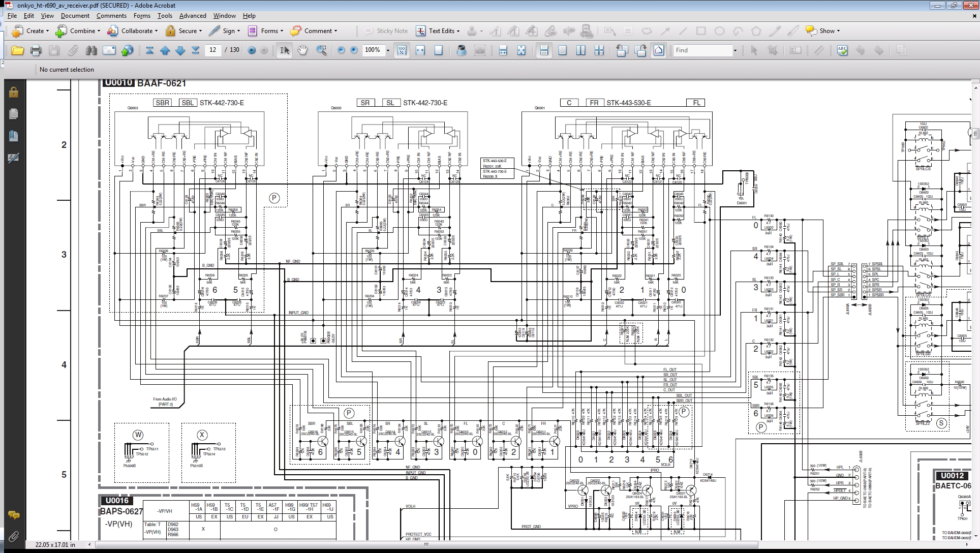Image resolution: width=980 pixels, height=553 pixels.
Task: Open zoom percentage dropdown arrow
Action: coord(388,50)
